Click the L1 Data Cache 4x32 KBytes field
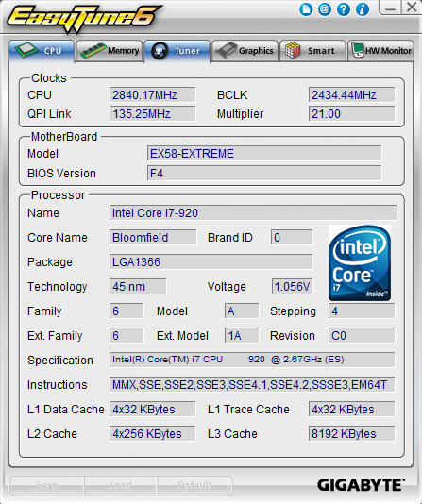This screenshot has height=504, width=422. point(152,410)
